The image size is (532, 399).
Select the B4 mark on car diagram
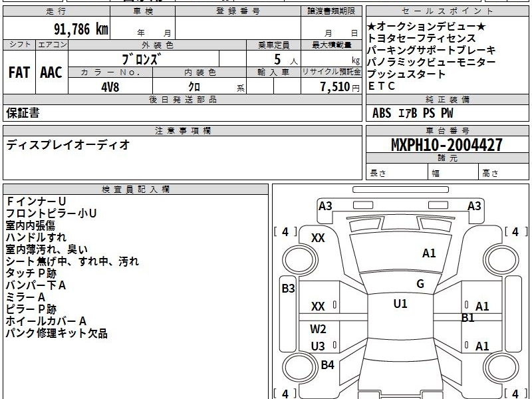coord(327,364)
